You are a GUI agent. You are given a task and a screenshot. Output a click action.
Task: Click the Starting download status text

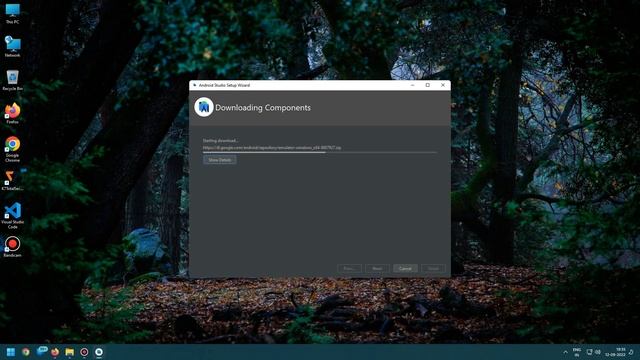pos(220,140)
